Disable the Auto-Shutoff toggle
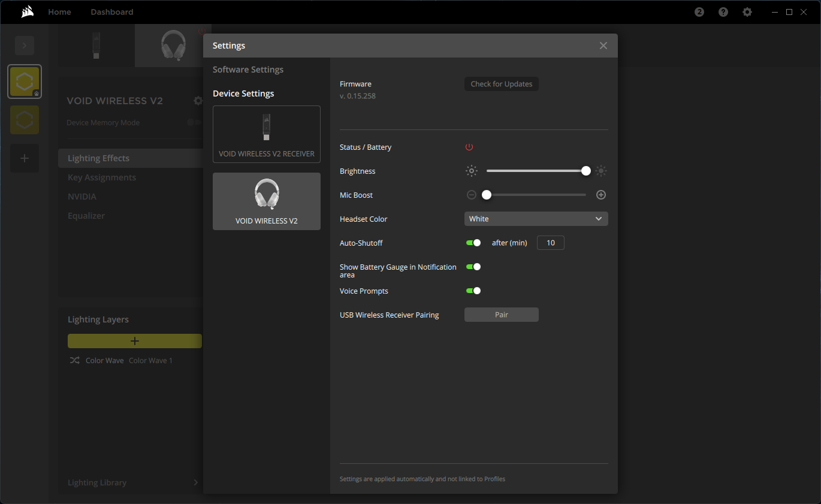821x504 pixels. (x=473, y=243)
